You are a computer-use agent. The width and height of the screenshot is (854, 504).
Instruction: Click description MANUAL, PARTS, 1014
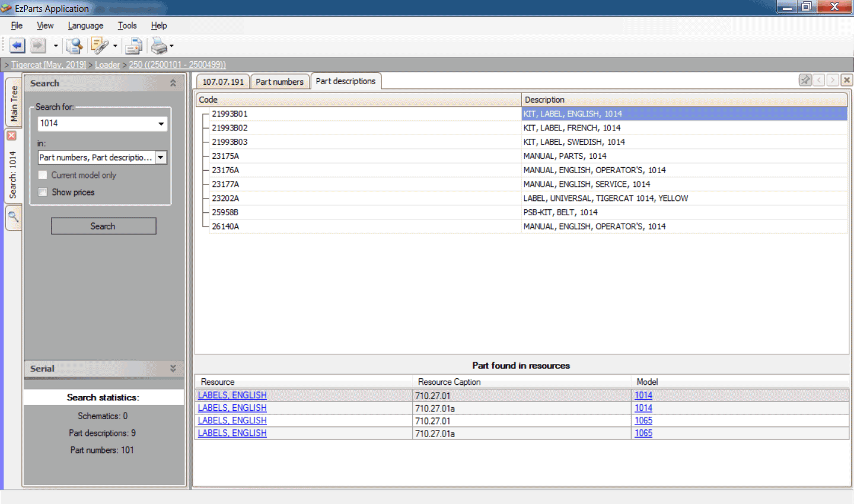pos(565,156)
